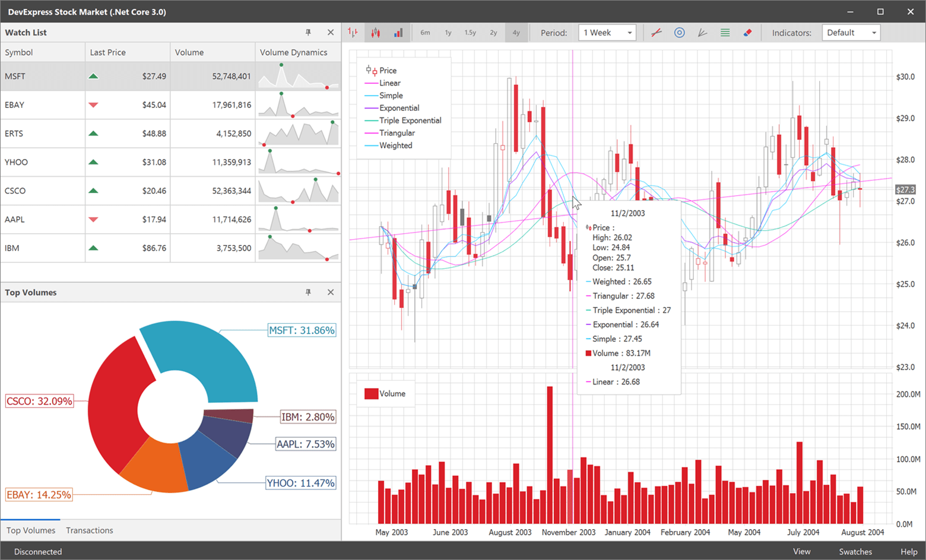Image resolution: width=926 pixels, height=560 pixels.
Task: Pin the Top Volumes panel
Action: coord(308,292)
